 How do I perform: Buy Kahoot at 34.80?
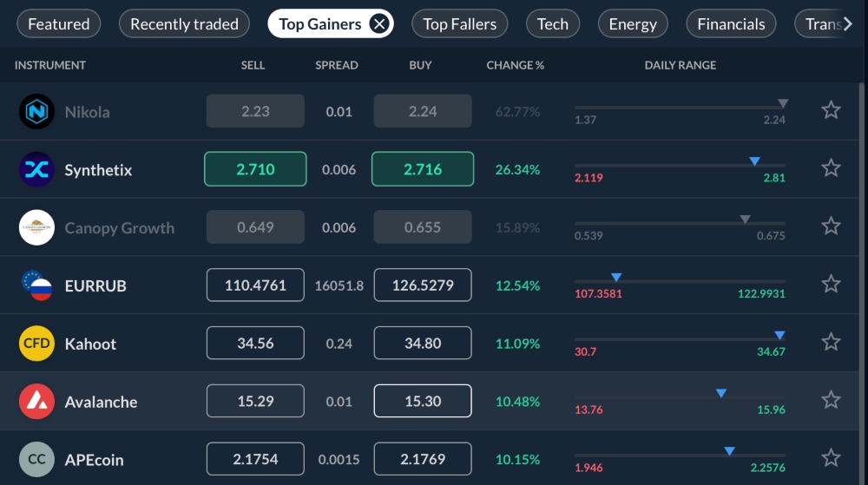(423, 343)
